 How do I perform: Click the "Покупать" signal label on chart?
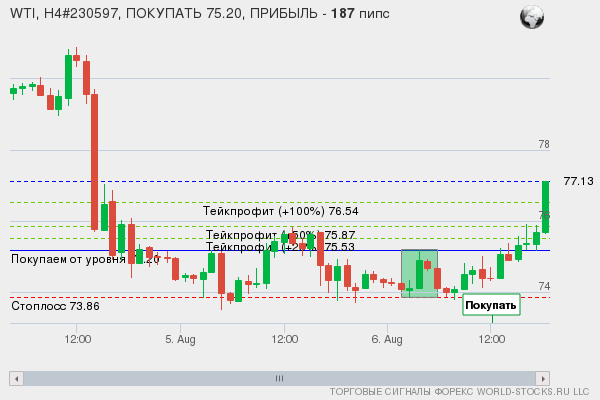pos(491,305)
